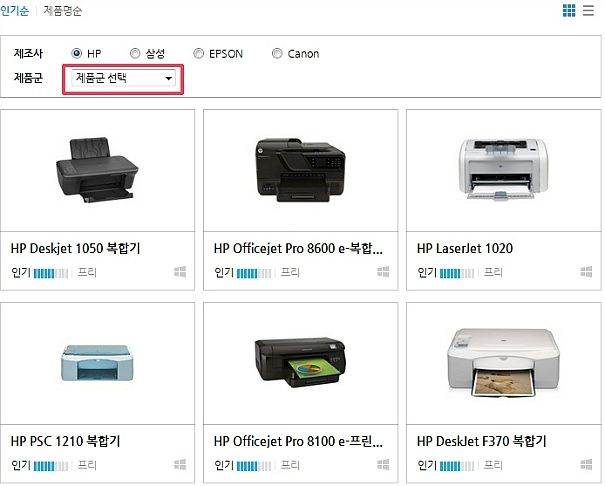
Task: Click DeskJet F370 printer image
Action: pyautogui.click(x=504, y=363)
